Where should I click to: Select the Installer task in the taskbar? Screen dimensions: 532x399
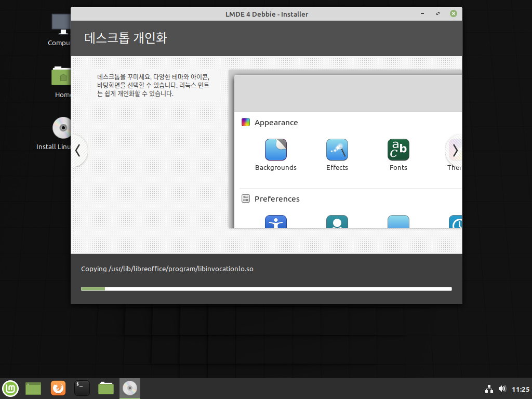pyautogui.click(x=129, y=389)
